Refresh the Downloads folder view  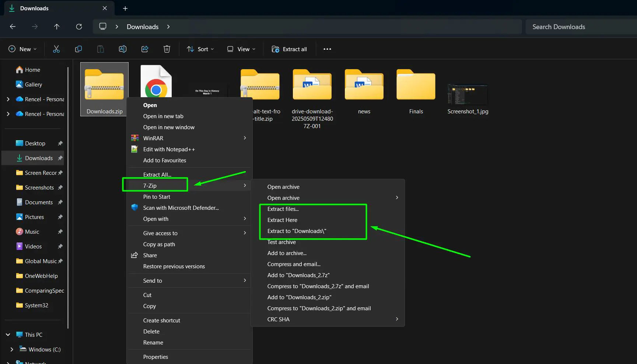click(x=79, y=26)
